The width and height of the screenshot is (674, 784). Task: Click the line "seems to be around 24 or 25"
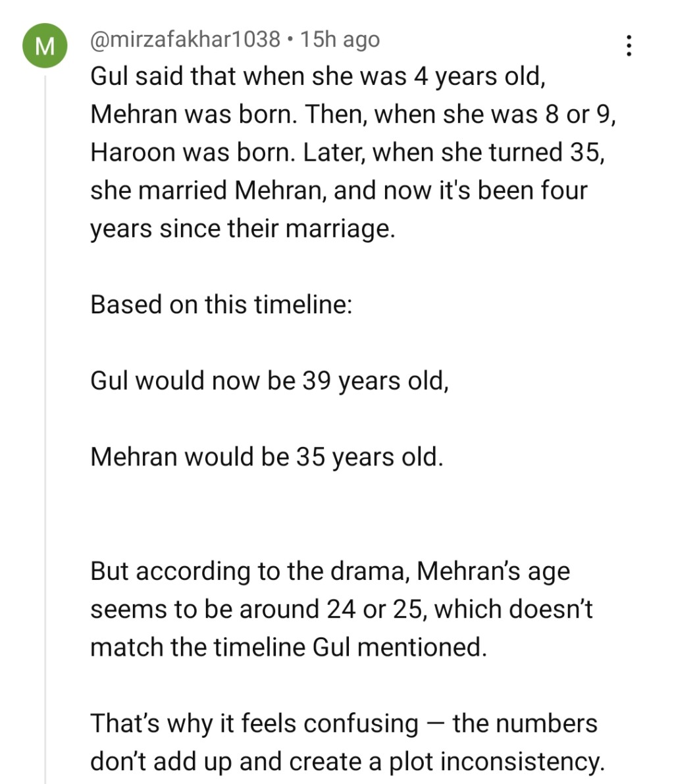click(x=341, y=609)
